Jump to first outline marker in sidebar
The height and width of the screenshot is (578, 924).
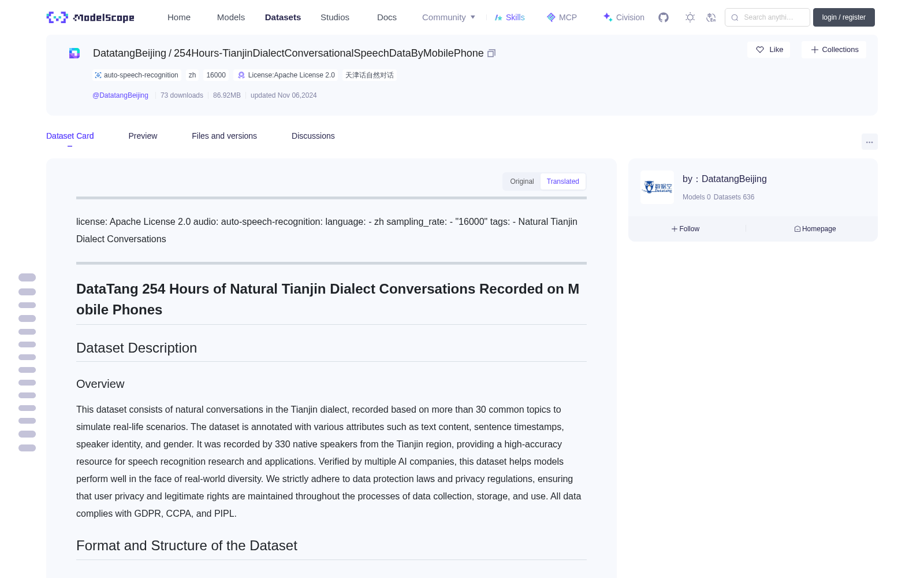pos(27,277)
